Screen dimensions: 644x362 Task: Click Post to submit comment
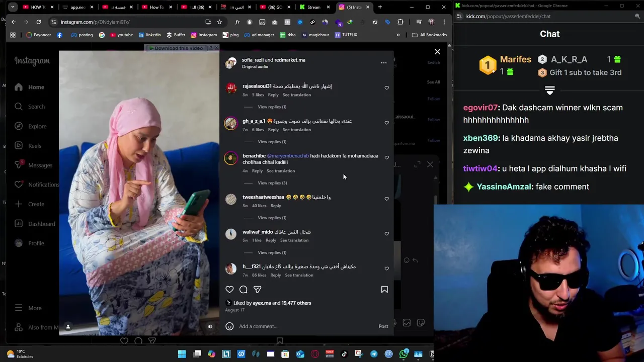[383, 326]
